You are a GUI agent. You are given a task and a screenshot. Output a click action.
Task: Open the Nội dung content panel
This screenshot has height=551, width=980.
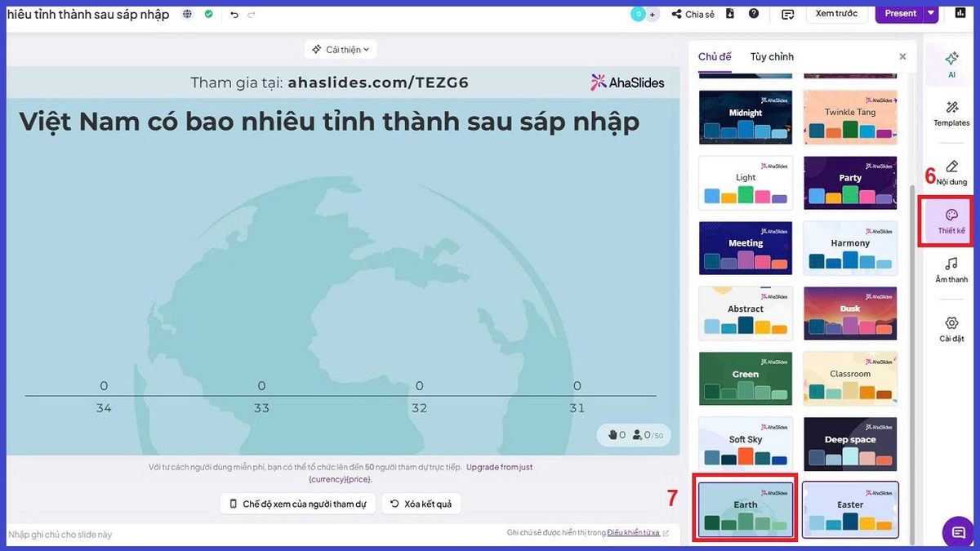pyautogui.click(x=951, y=173)
